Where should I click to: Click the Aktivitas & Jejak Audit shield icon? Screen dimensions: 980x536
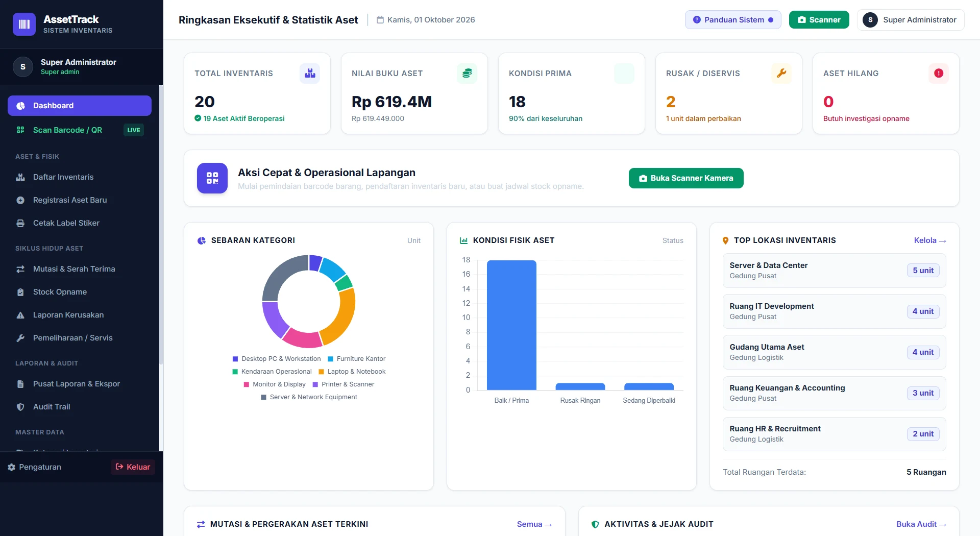tap(595, 524)
